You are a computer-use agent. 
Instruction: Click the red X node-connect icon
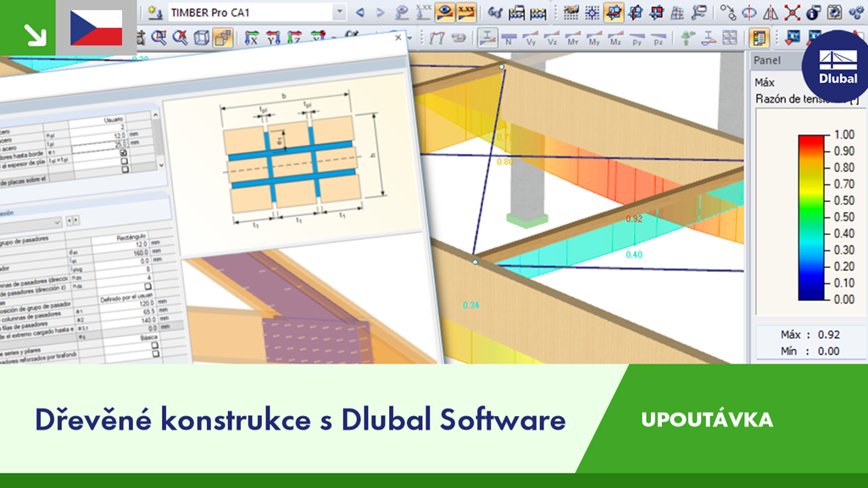coord(792,12)
